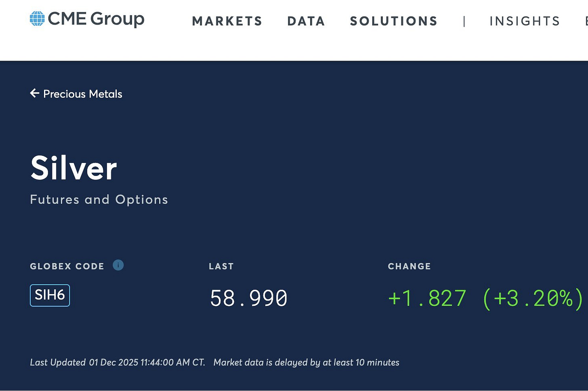Click the CME Group wordmark text

click(96, 19)
